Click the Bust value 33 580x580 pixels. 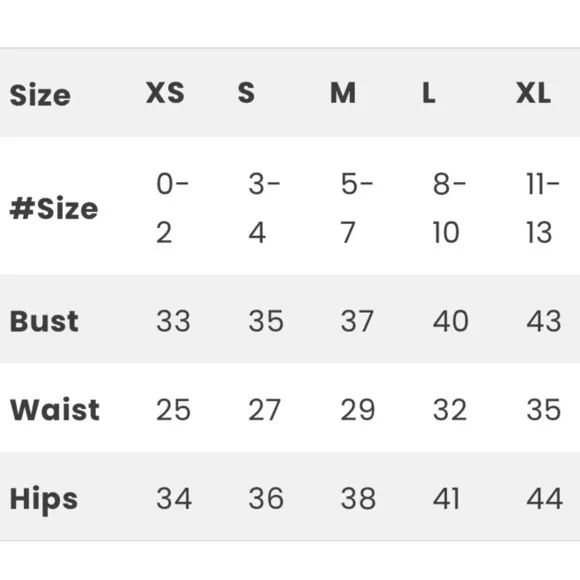(173, 321)
